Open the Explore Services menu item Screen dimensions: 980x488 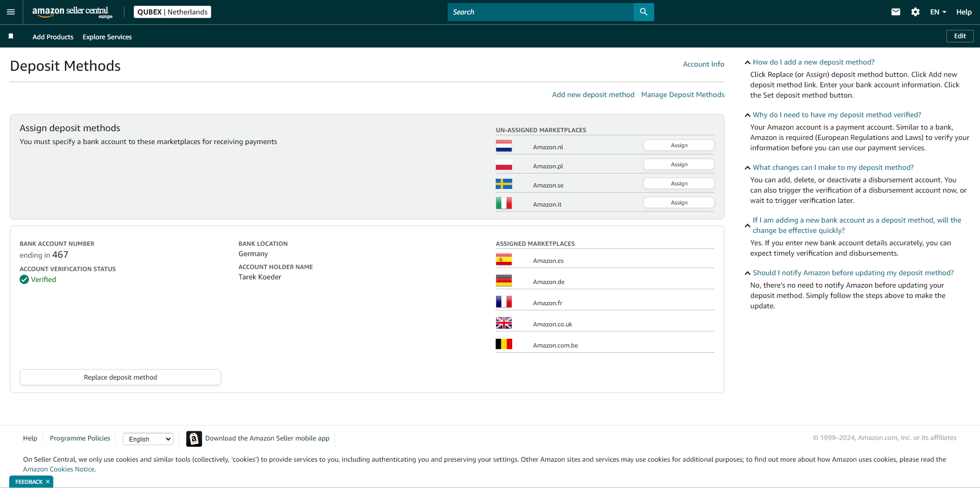(x=107, y=37)
